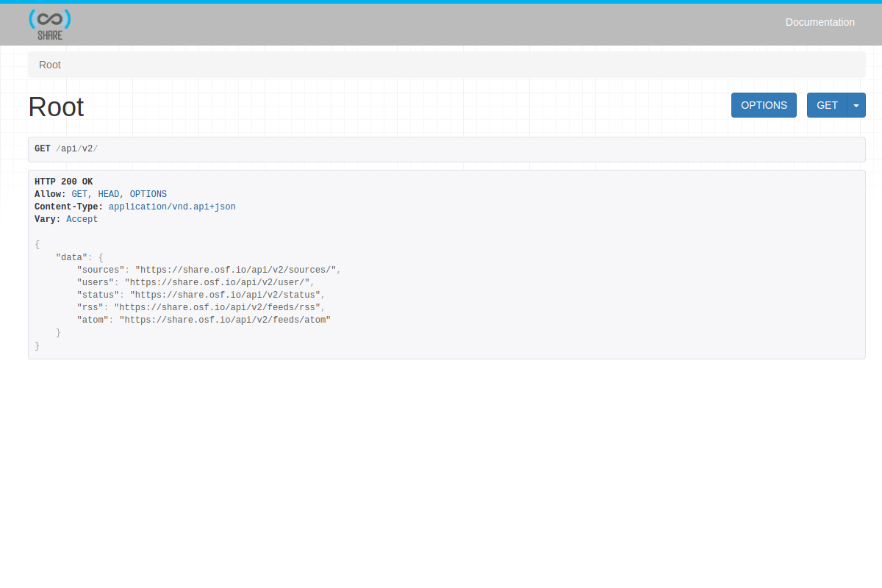Visit the feeds/rss URL
882x588 pixels.
click(x=217, y=307)
